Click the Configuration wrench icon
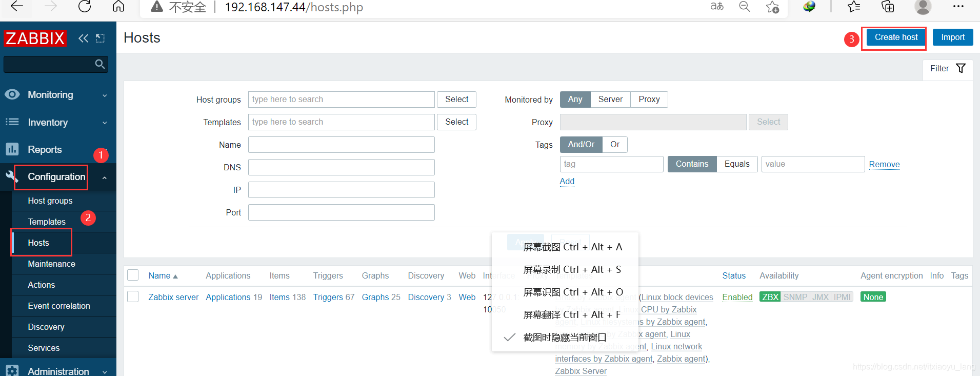Viewport: 980px width, 376px height. click(x=12, y=176)
